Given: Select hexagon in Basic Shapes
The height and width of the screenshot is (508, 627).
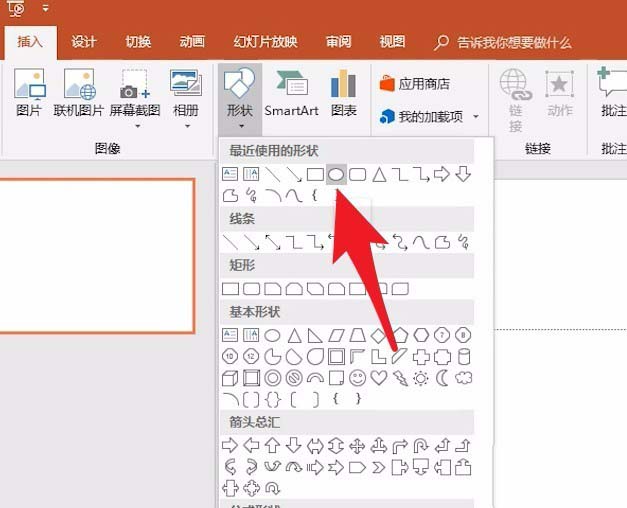Looking at the screenshot, I should pyautogui.click(x=421, y=335).
